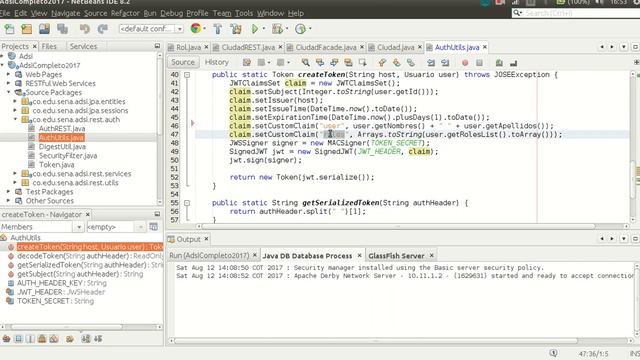Toggle Show Inherited Members in Navigator
Image resolution: width=640 pixels, height=360 pixels.
[x=7, y=338]
